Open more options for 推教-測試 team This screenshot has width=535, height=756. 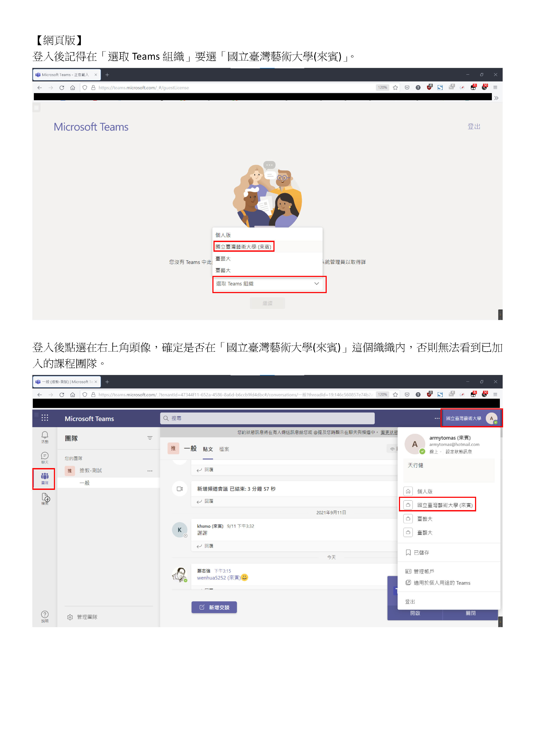coord(150,471)
